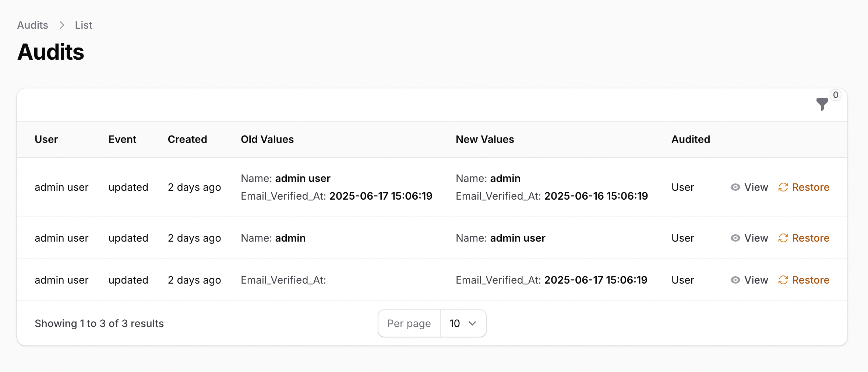Click the eye icon on the first audit row
The height and width of the screenshot is (372, 868).
735,187
